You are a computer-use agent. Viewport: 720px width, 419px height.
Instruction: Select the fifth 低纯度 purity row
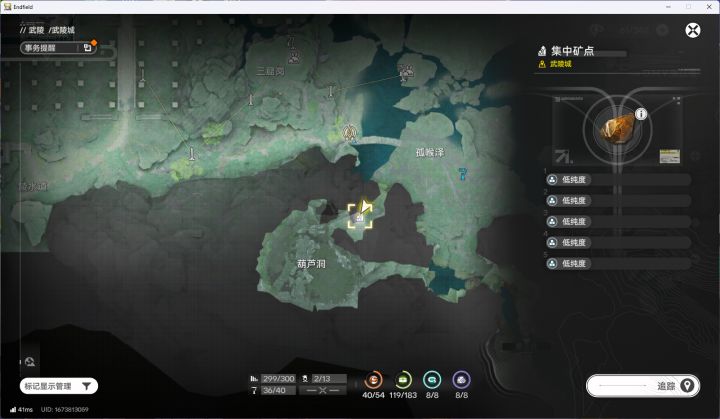(618, 264)
